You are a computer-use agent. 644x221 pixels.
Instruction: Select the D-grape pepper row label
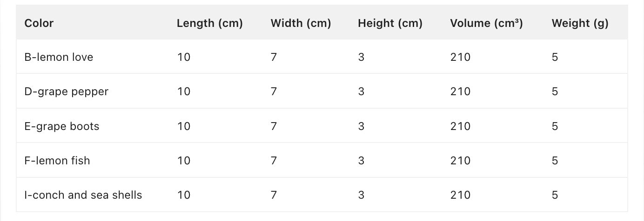[x=67, y=91]
